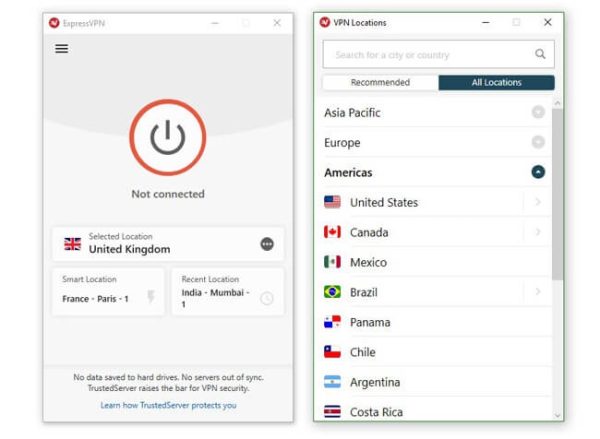Open the hamburger menu in ExpressVPN

click(x=62, y=49)
